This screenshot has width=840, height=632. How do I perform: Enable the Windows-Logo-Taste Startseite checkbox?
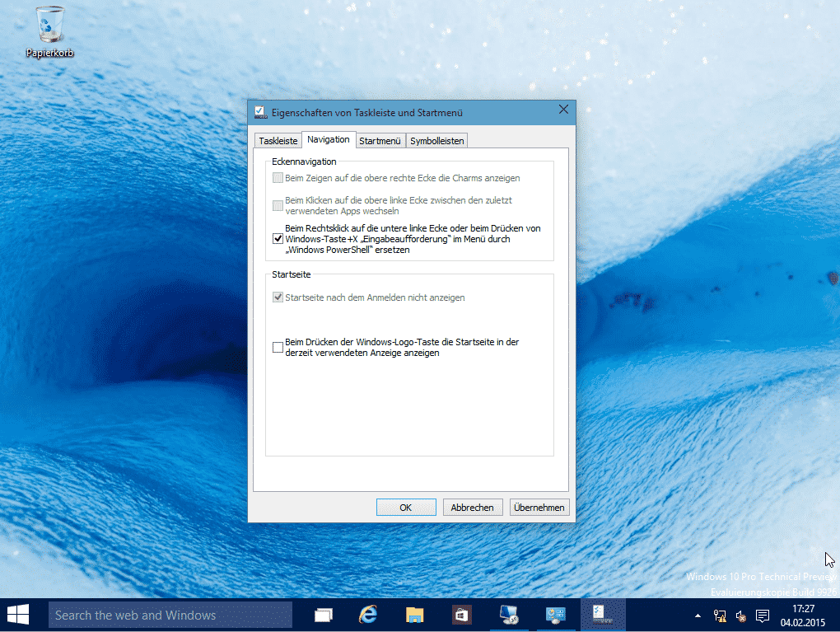(278, 348)
